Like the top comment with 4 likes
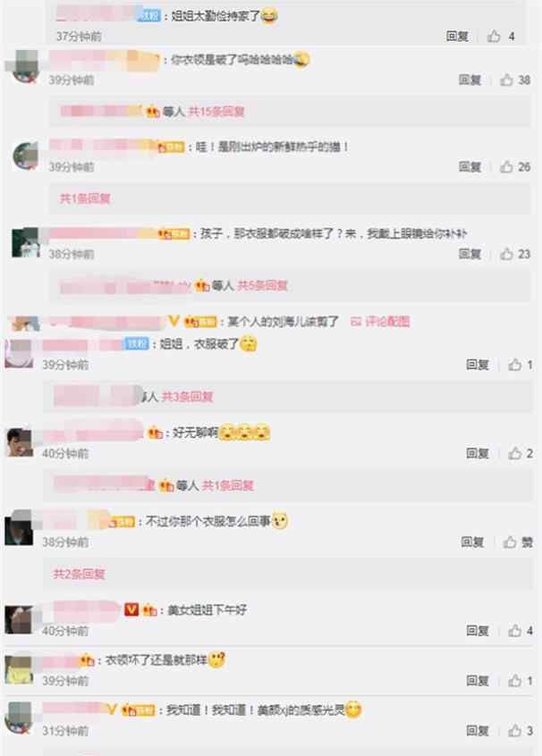542x756 pixels. (494, 36)
